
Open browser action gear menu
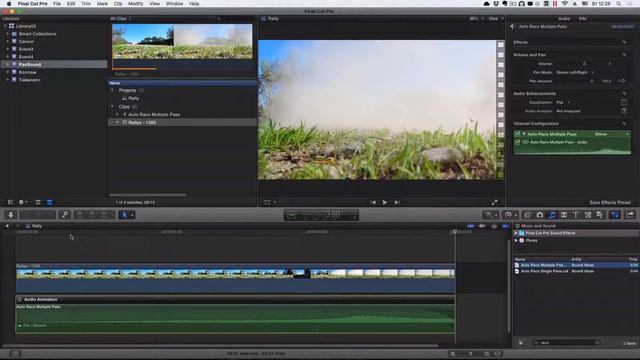click(x=22, y=202)
